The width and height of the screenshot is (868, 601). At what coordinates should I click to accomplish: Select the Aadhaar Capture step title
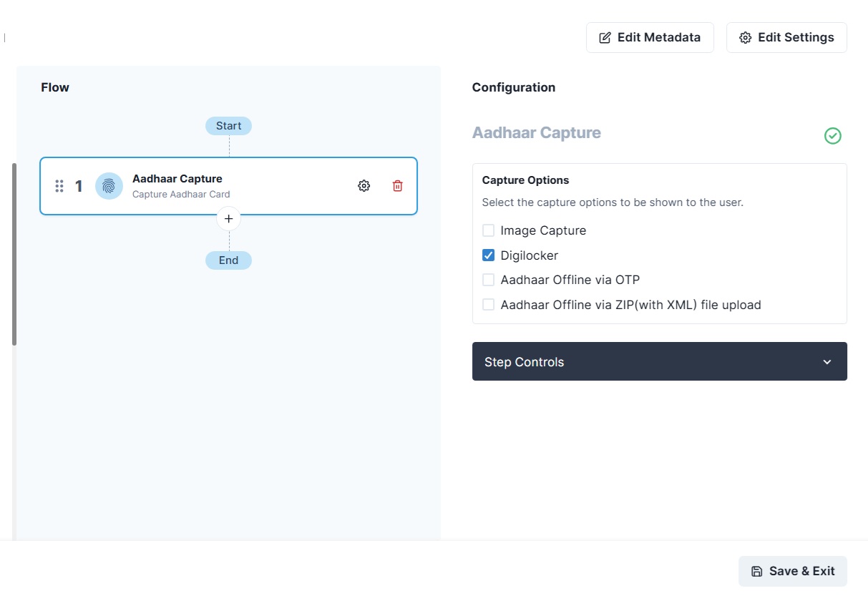177,179
